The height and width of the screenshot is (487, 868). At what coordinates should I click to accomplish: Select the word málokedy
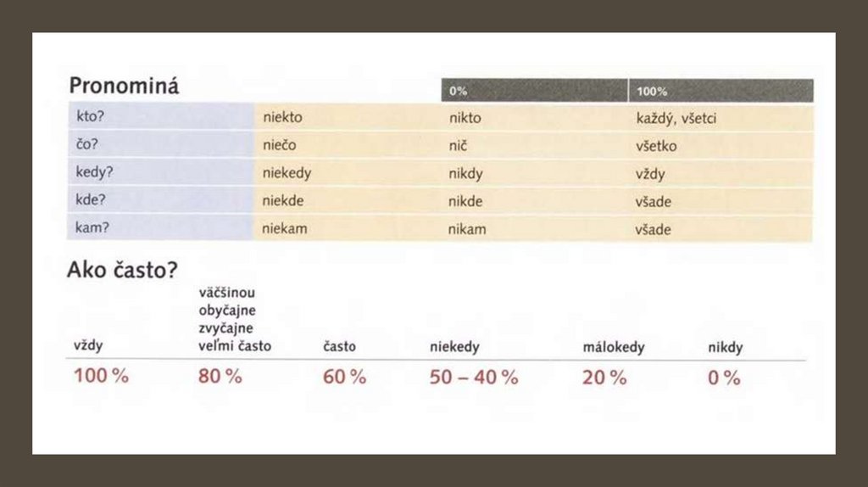pyautogui.click(x=614, y=347)
